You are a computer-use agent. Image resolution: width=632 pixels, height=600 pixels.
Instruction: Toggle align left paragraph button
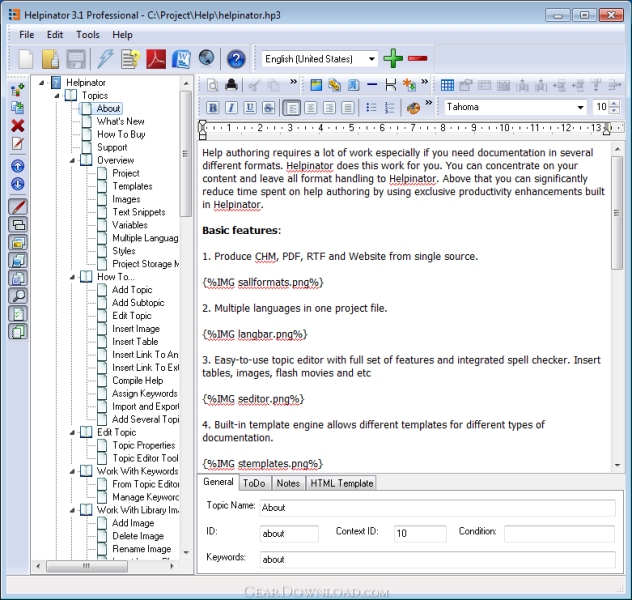click(291, 108)
